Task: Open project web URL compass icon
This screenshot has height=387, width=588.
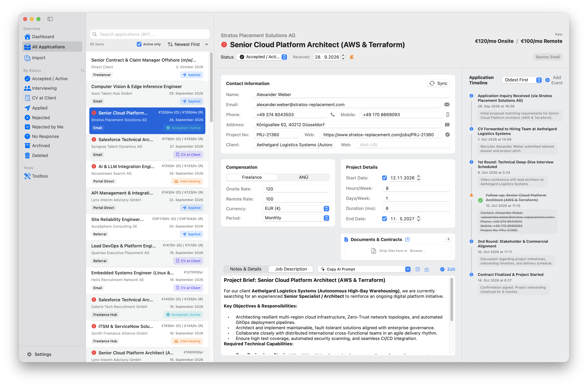Action: click(447, 135)
